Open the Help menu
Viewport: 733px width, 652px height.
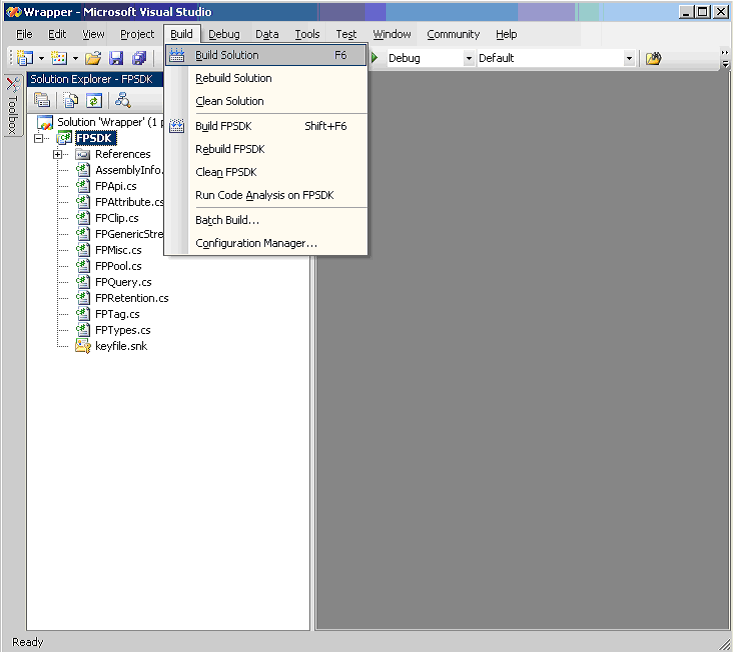point(506,34)
